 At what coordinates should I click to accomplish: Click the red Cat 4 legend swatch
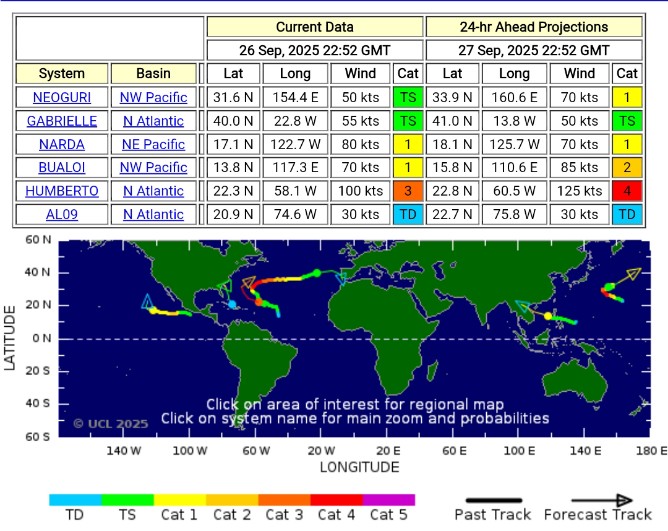coord(337,500)
